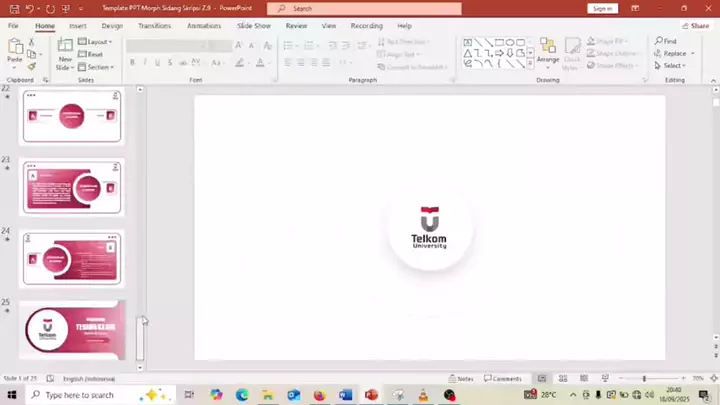Customize Quick Access Toolbar dropdown

[81, 9]
